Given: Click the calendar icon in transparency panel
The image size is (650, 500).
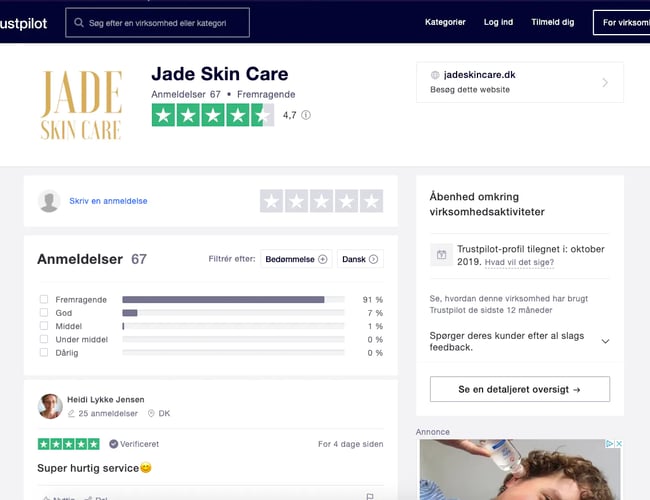Looking at the screenshot, I should pyautogui.click(x=441, y=255).
